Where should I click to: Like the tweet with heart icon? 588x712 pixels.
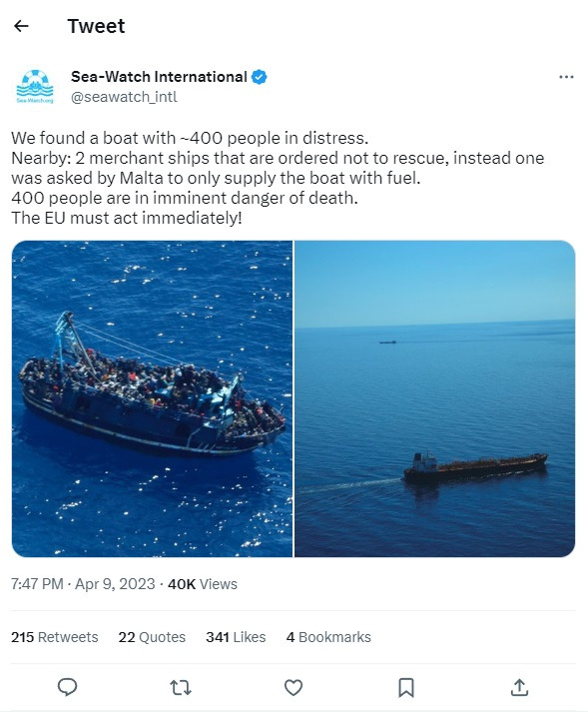coord(294,687)
